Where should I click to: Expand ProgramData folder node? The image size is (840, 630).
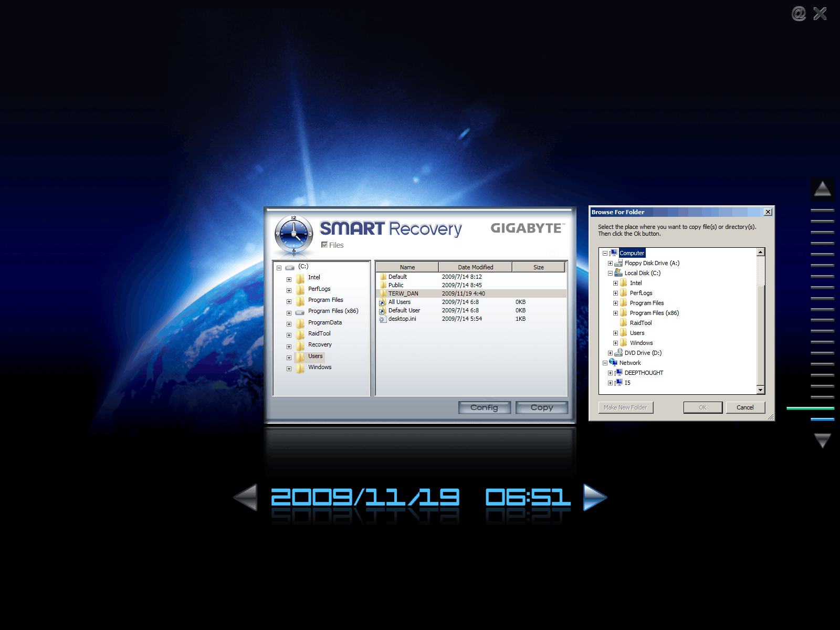click(x=289, y=324)
